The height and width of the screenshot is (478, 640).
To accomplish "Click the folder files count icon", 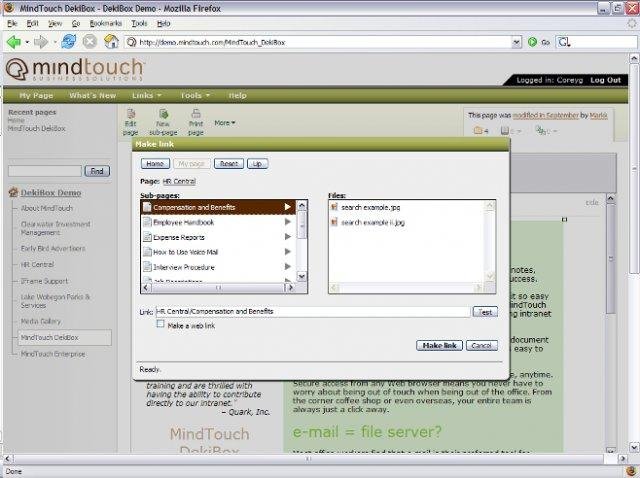I will [478, 131].
